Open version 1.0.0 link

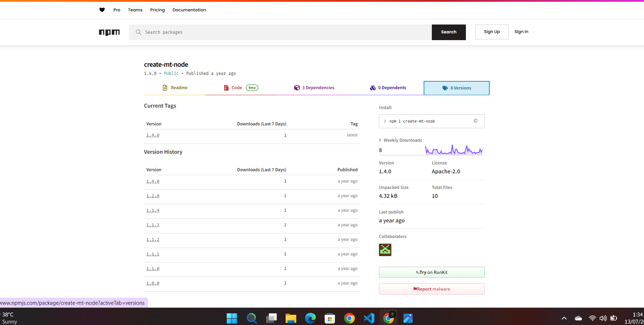(153, 283)
